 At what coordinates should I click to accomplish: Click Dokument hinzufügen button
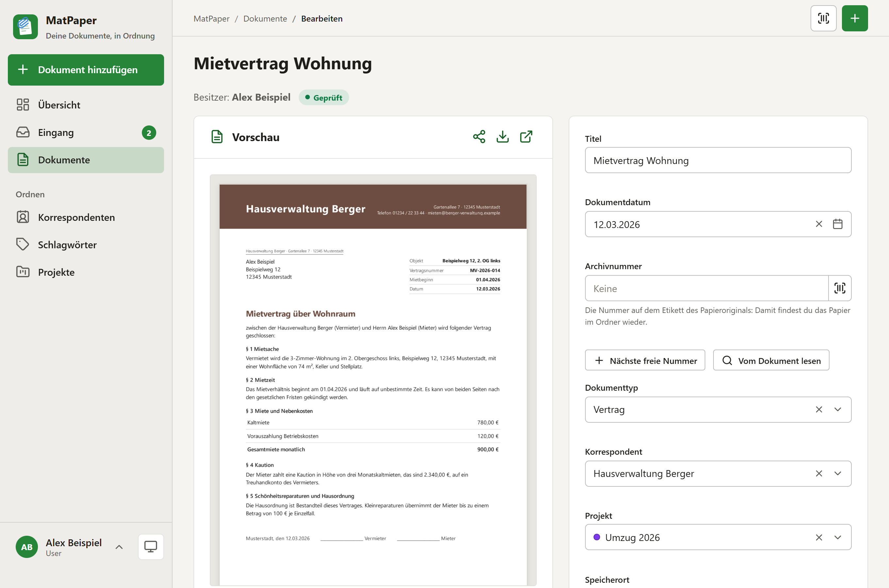[86, 70]
